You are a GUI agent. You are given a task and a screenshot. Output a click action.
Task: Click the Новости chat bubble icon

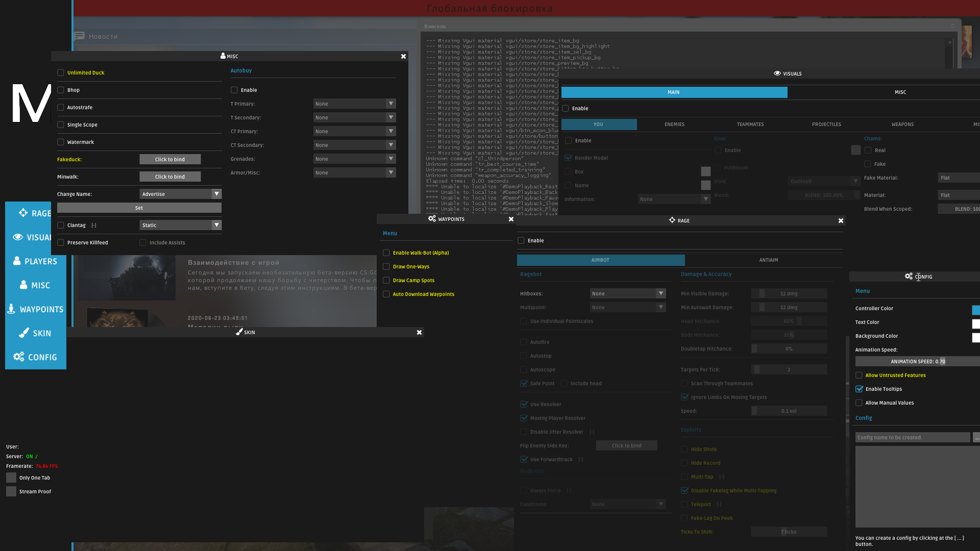coord(79,36)
